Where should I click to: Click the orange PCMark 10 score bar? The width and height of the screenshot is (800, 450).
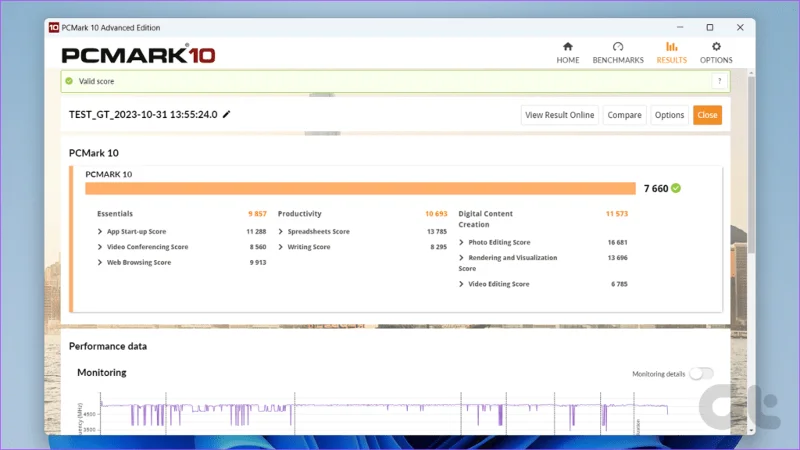coord(360,188)
